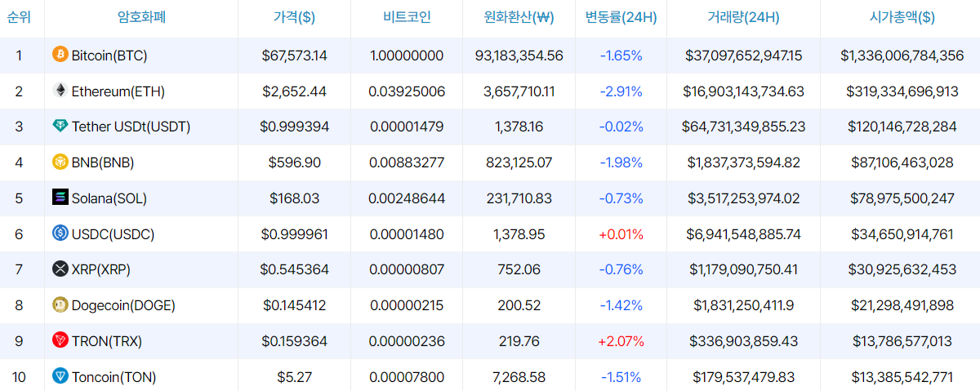This screenshot has width=980, height=391.
Task: Open the Bitcoin(BTC) name link
Action: [x=109, y=56]
